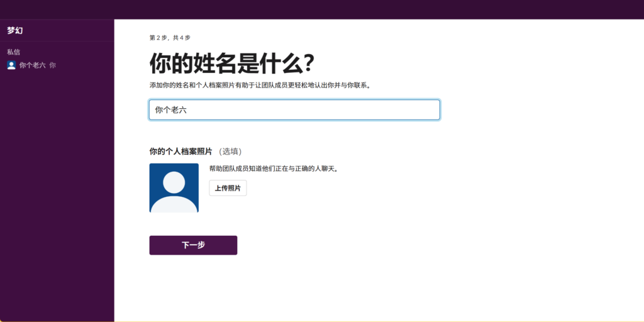This screenshot has height=322, width=644.
Task: Click the description starting with 添加你的姓名
Action: point(260,86)
